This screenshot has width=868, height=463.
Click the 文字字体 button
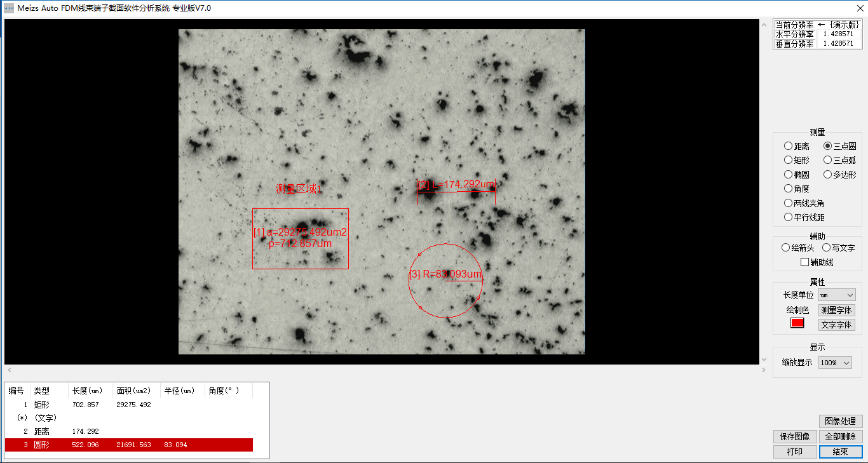(x=836, y=325)
